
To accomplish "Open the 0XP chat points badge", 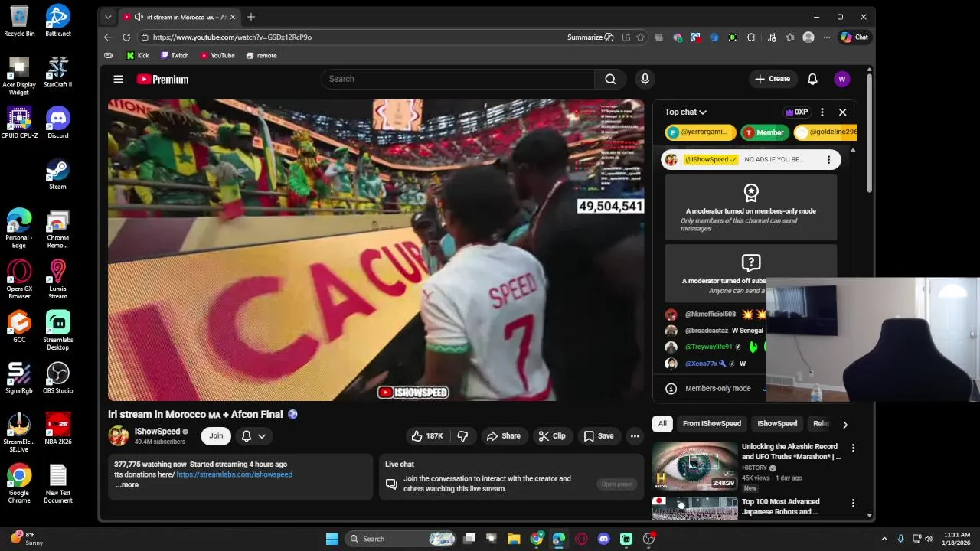I will (796, 112).
